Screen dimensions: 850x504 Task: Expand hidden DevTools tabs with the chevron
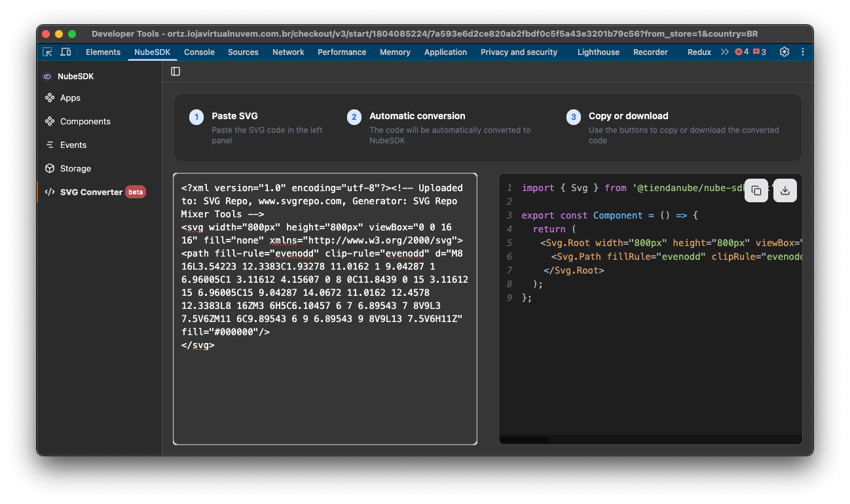point(724,52)
